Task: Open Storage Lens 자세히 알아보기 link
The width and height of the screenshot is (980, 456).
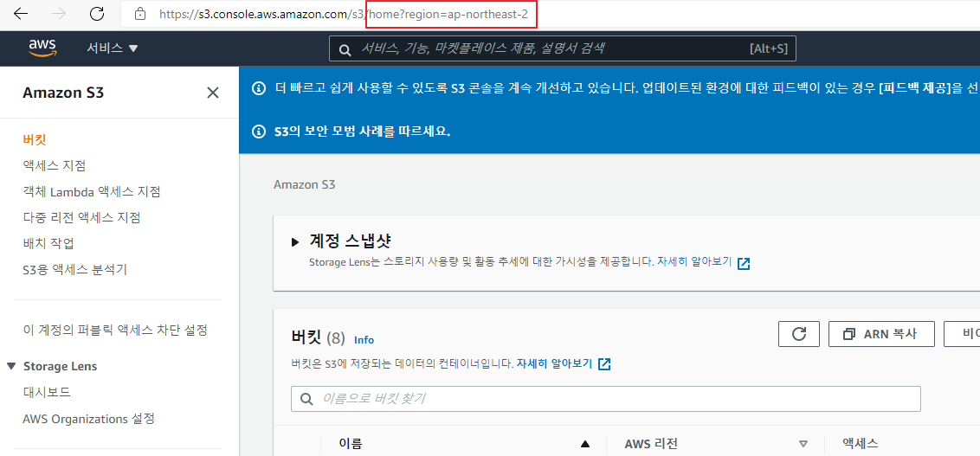Action: tap(703, 262)
